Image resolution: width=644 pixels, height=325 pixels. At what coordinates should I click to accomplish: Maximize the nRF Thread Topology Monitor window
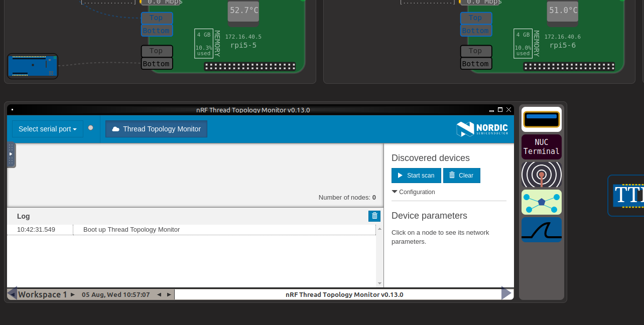500,110
